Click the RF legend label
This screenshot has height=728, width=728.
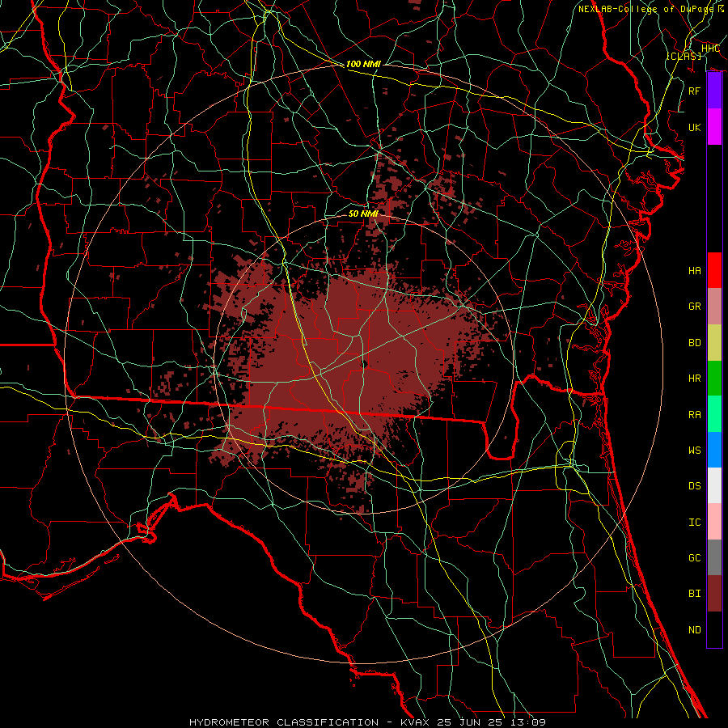[694, 91]
